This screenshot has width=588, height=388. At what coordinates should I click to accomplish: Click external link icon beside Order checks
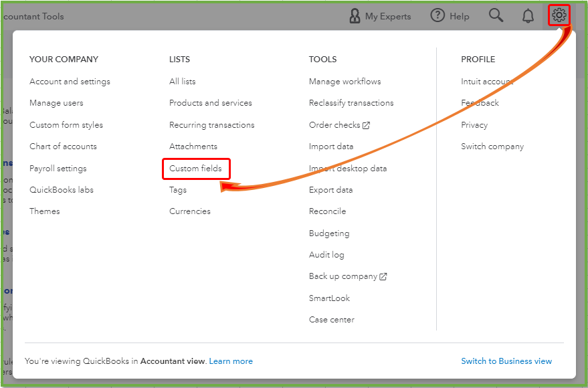click(366, 125)
